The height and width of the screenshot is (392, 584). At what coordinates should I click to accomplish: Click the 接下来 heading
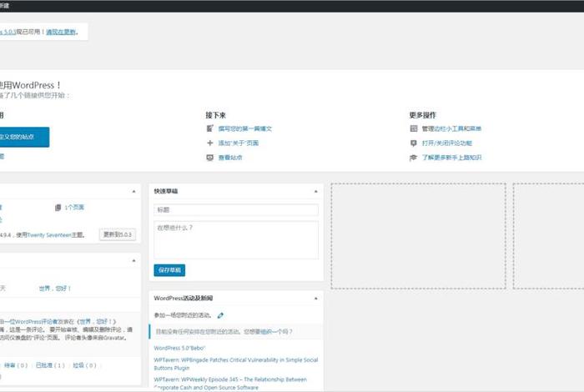[x=215, y=115]
